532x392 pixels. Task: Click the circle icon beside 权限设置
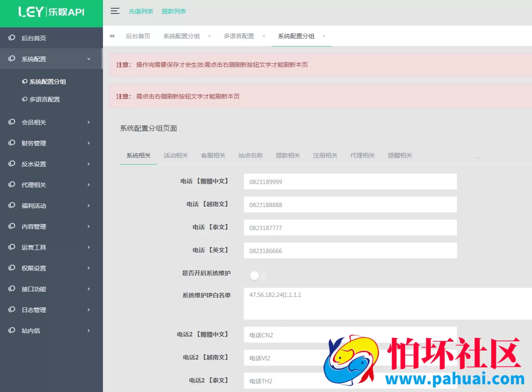[12, 268]
